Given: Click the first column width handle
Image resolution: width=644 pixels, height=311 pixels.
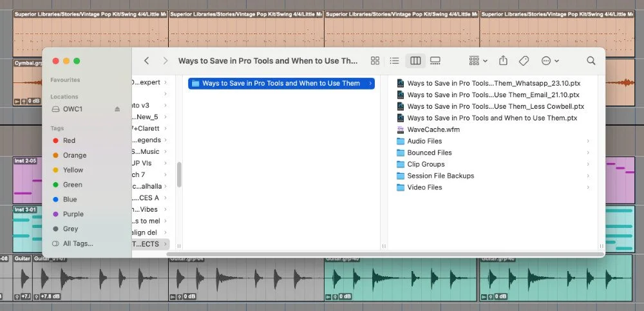Looking at the screenshot, I should click(x=179, y=246).
